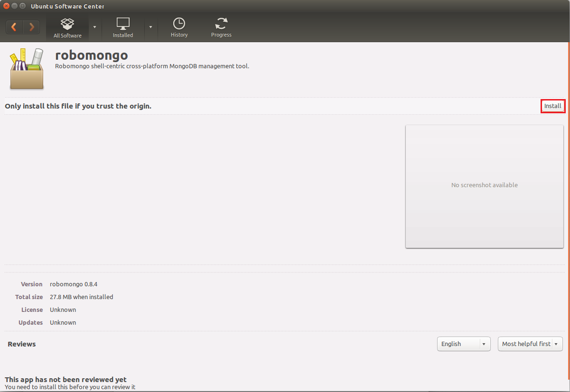Click the 27.8 MB when installed text
Viewport: 570px width, 392px height.
point(82,297)
